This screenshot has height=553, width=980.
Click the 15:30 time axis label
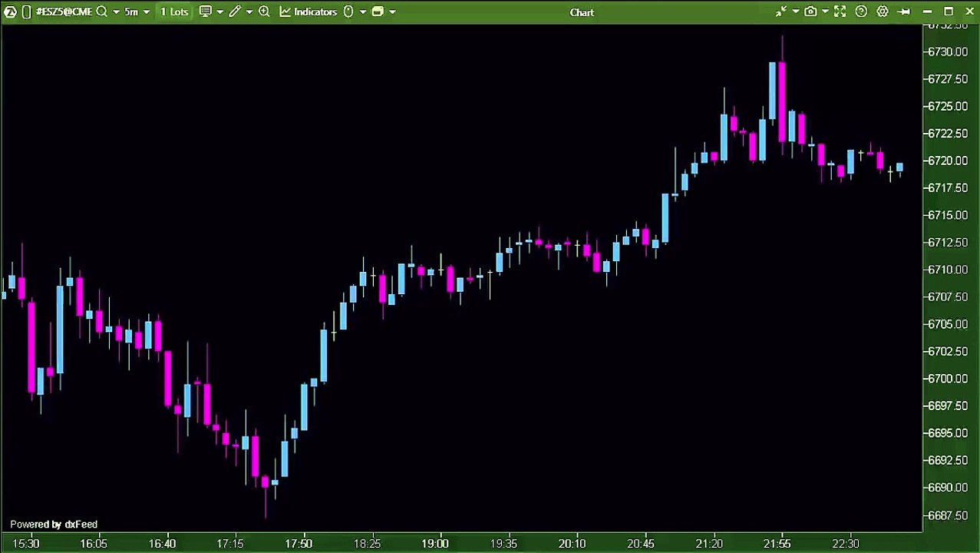(x=26, y=544)
